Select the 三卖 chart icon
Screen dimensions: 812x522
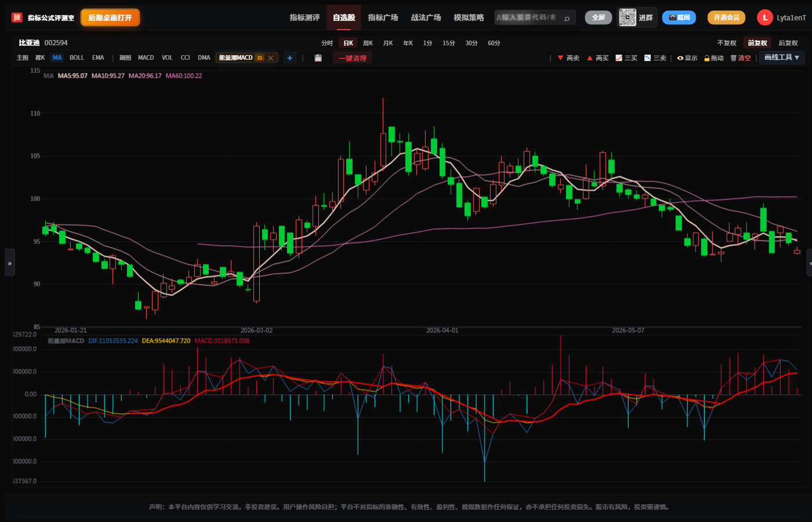(648, 58)
